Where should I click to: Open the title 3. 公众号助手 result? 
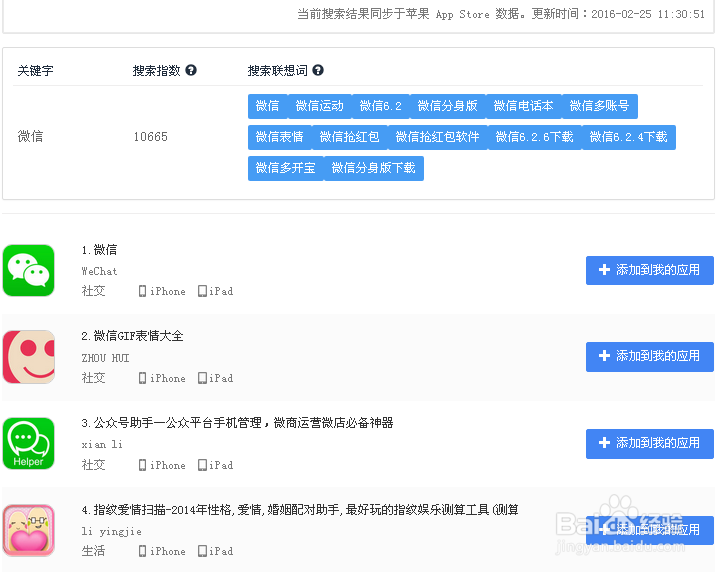(237, 422)
